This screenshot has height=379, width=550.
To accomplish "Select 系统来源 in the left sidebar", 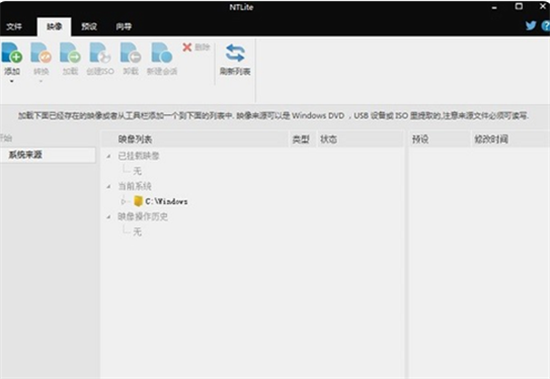I will (47, 155).
